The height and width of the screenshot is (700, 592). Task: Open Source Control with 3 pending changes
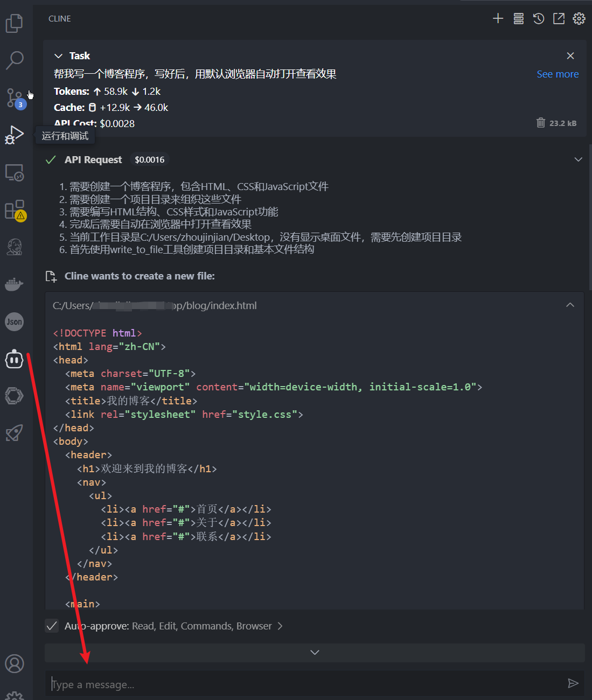pyautogui.click(x=14, y=98)
